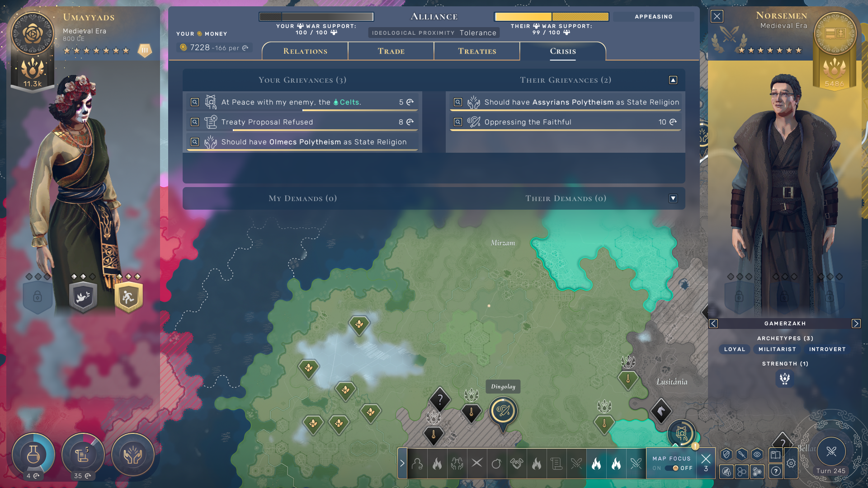Open the science research flask icon
868x488 pixels.
(x=33, y=455)
